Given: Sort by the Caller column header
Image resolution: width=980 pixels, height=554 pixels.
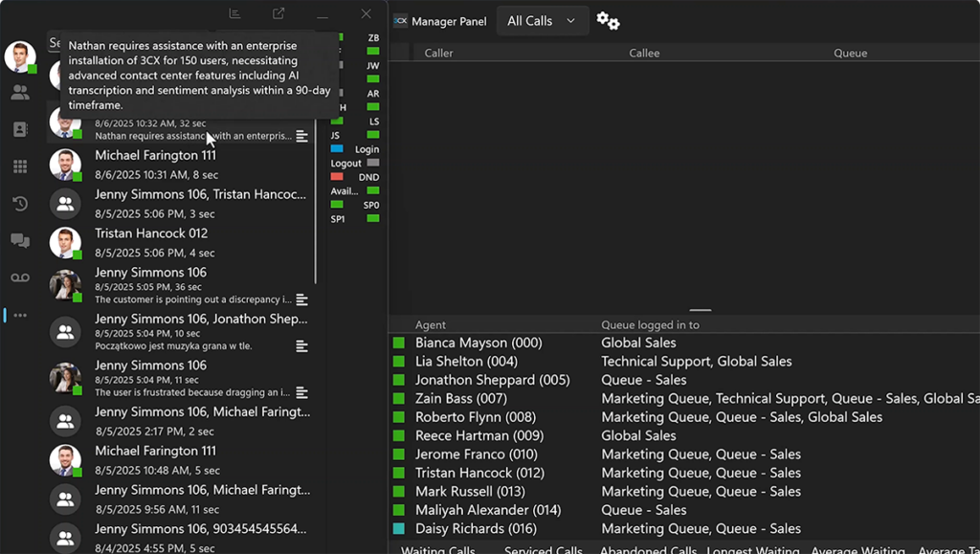Looking at the screenshot, I should click(439, 53).
